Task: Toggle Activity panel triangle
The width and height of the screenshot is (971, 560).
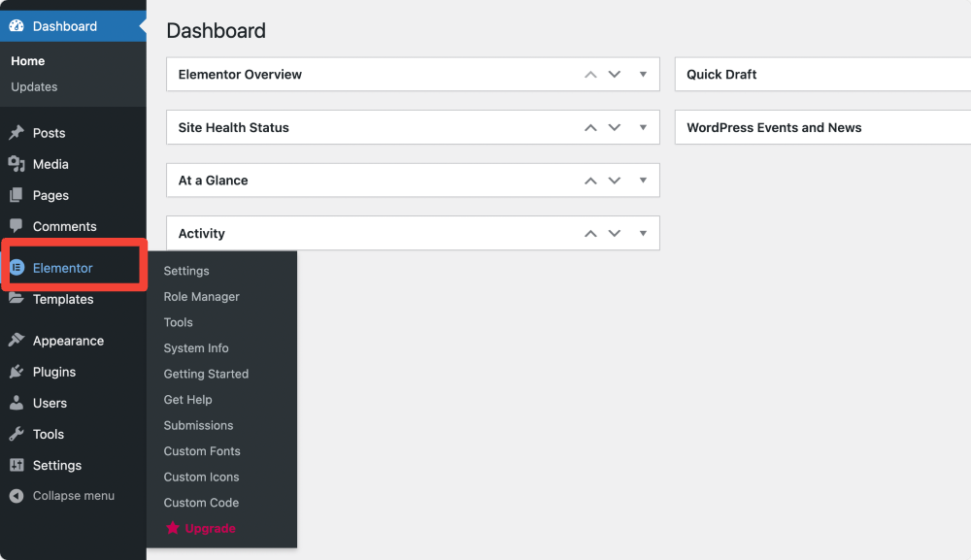Action: 644,233
